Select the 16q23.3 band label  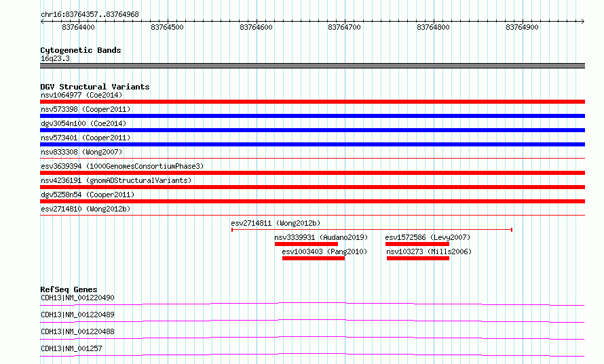coord(55,58)
